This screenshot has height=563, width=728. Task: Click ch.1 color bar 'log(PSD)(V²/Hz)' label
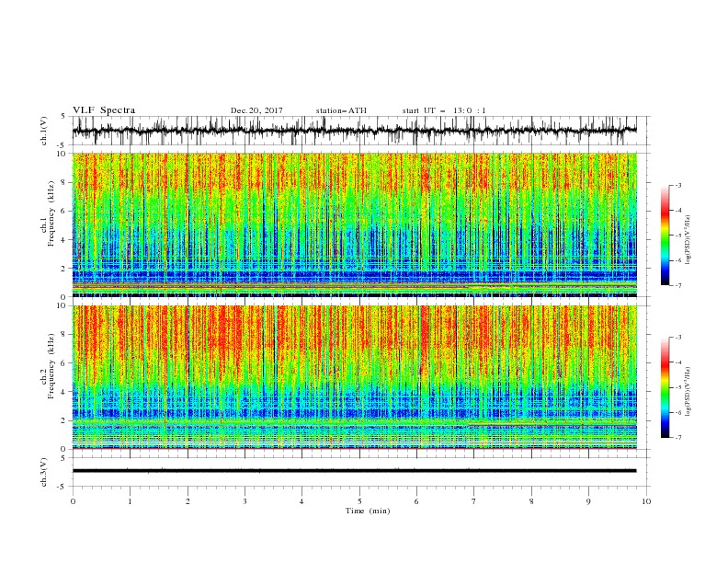[x=688, y=240]
